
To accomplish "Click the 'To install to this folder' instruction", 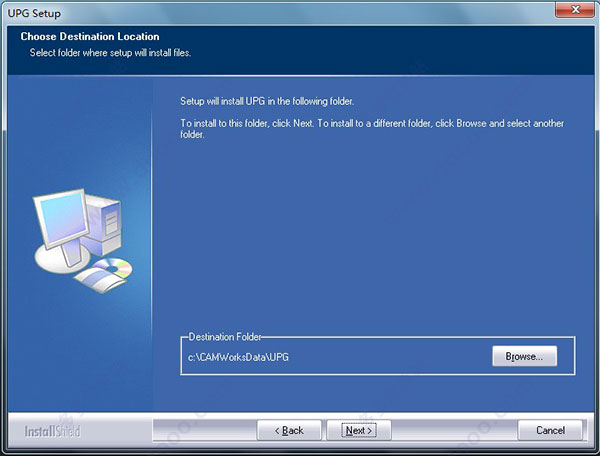I will tap(372, 129).
